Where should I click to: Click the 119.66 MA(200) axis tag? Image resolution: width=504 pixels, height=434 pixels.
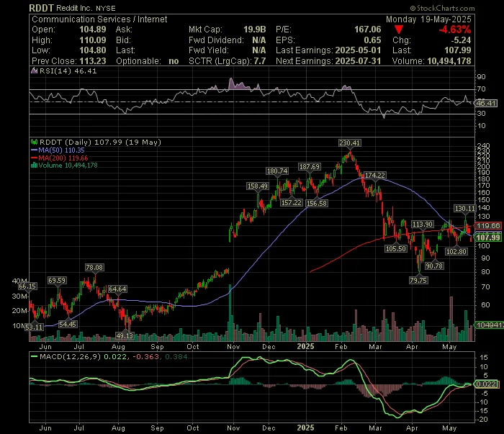point(488,226)
